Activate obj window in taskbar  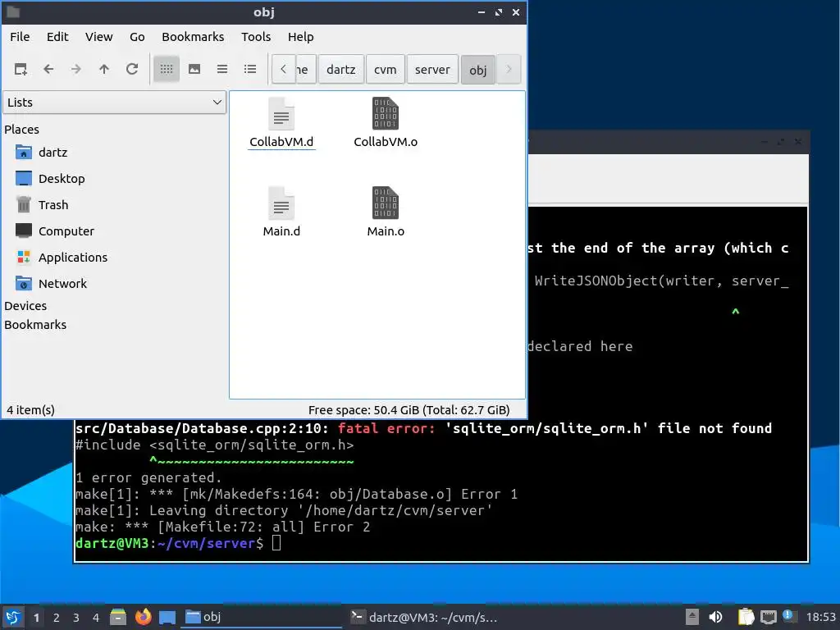(x=262, y=617)
